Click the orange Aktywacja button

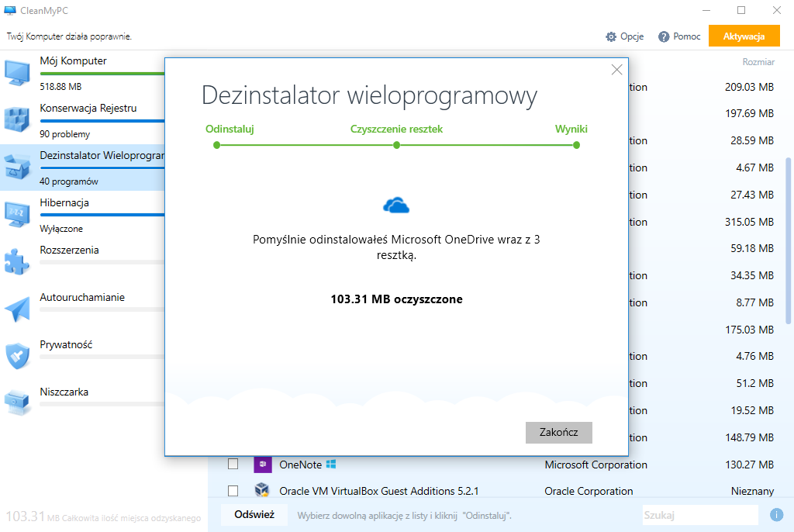click(744, 36)
